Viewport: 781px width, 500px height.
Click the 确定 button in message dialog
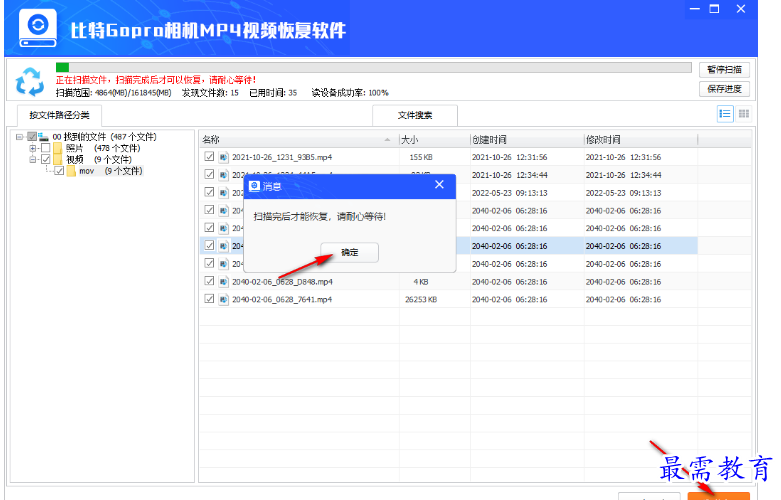point(349,252)
